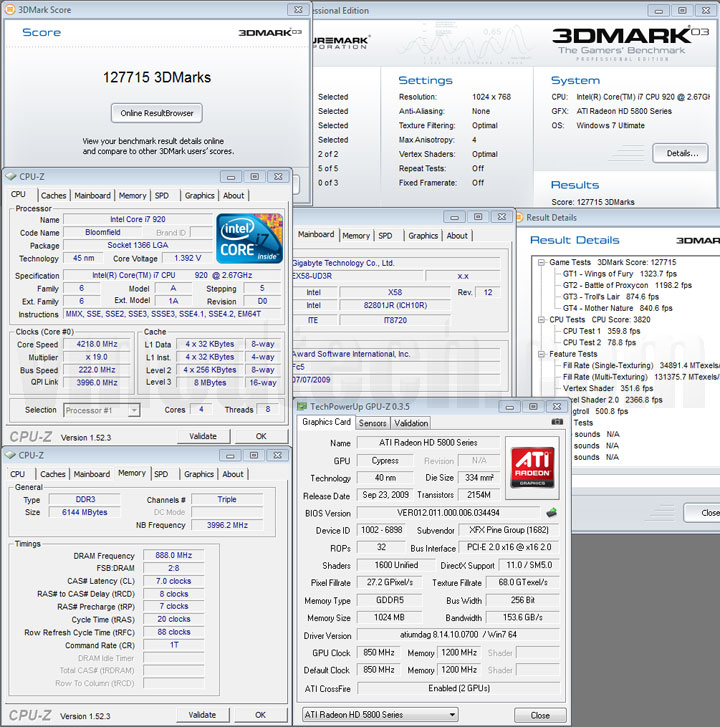Click the Intel Core i7 logo in CPU-Z
720x727 pixels.
(x=249, y=238)
